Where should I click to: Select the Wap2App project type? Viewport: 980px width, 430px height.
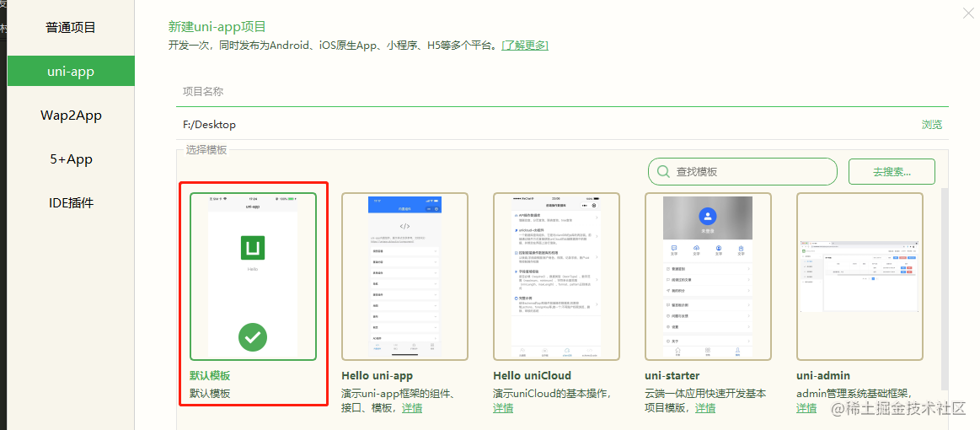coord(71,115)
